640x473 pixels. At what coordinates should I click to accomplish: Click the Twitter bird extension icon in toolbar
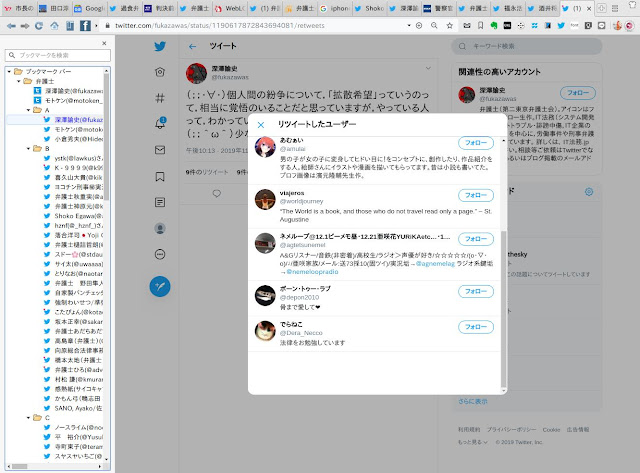point(561,25)
